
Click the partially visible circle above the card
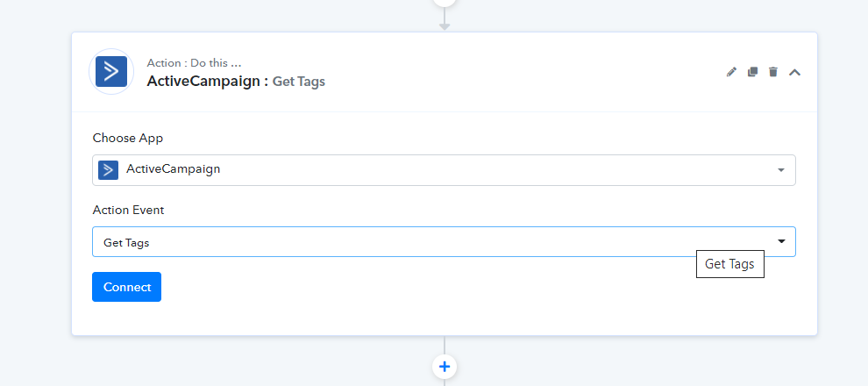[445, 2]
